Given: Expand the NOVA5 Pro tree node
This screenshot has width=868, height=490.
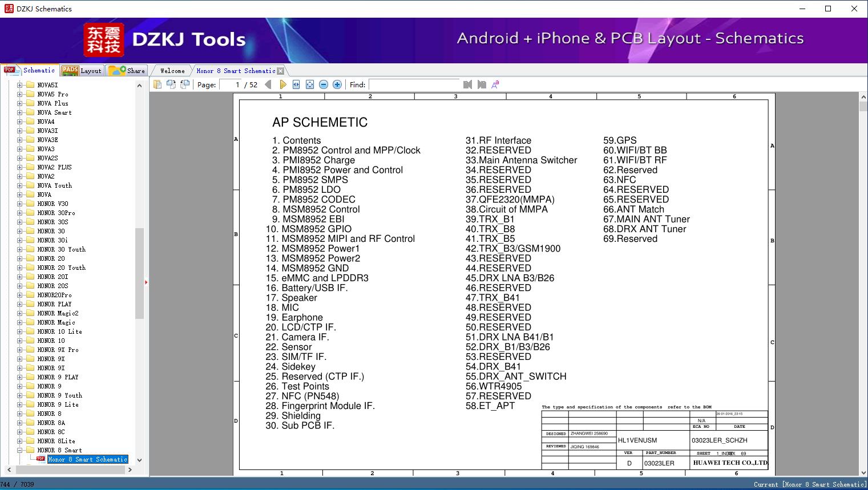Looking at the screenshot, I should (x=20, y=94).
